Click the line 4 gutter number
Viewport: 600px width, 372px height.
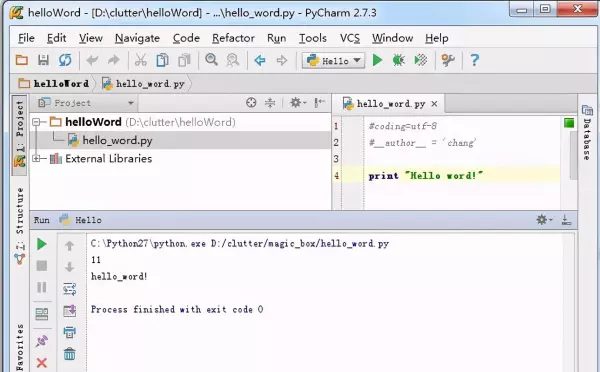tap(336, 176)
